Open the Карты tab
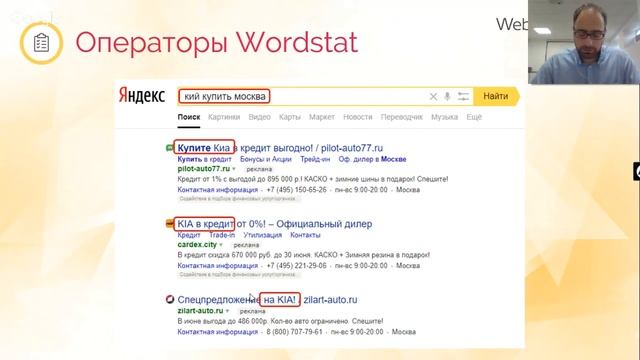This screenshot has width=640, height=360. click(x=290, y=117)
